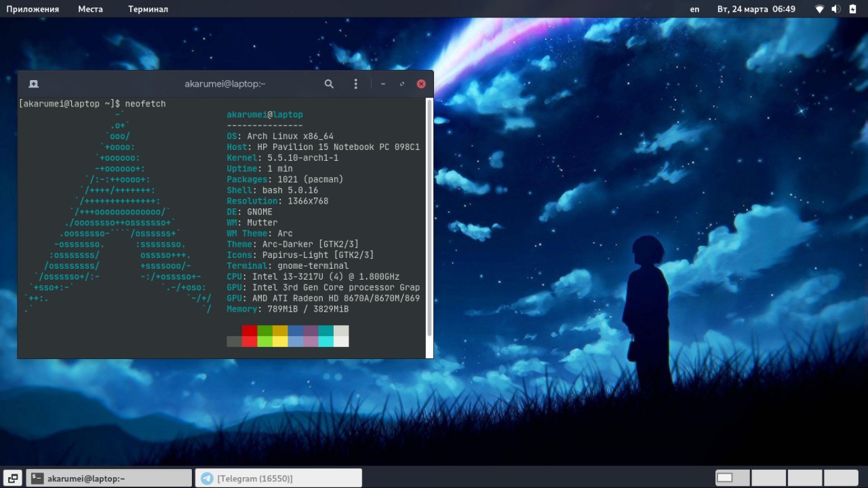Switch to the third workspace in the switcher
Viewport: 868px width, 488px height.
[x=805, y=478]
